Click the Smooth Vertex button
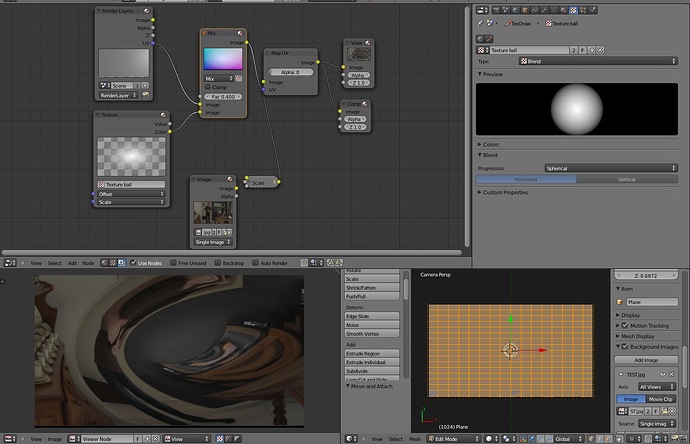Viewport: 690px width, 444px height. tap(372, 334)
